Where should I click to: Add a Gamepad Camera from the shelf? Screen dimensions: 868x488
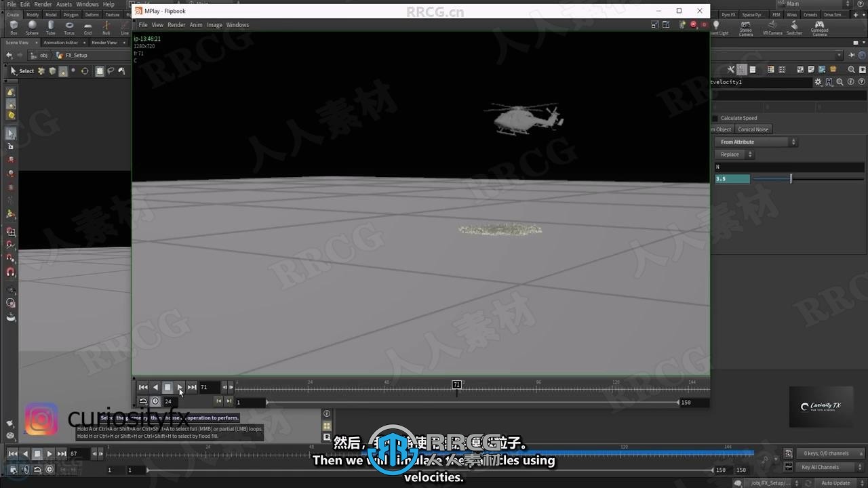(819, 28)
